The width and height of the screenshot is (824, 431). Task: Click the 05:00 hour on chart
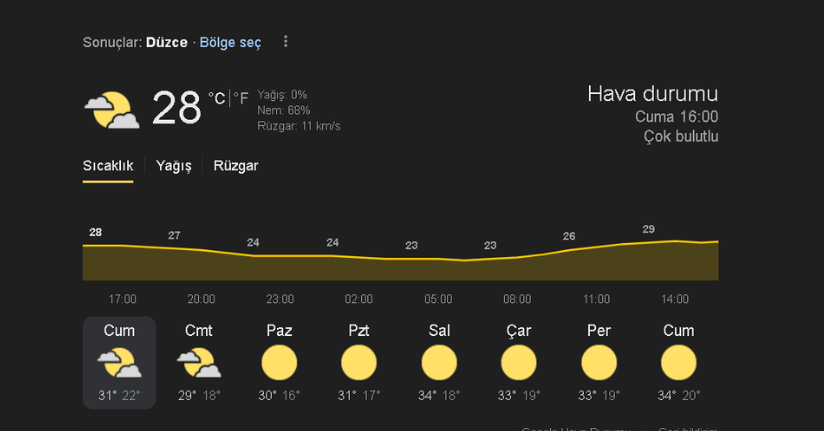click(x=438, y=299)
